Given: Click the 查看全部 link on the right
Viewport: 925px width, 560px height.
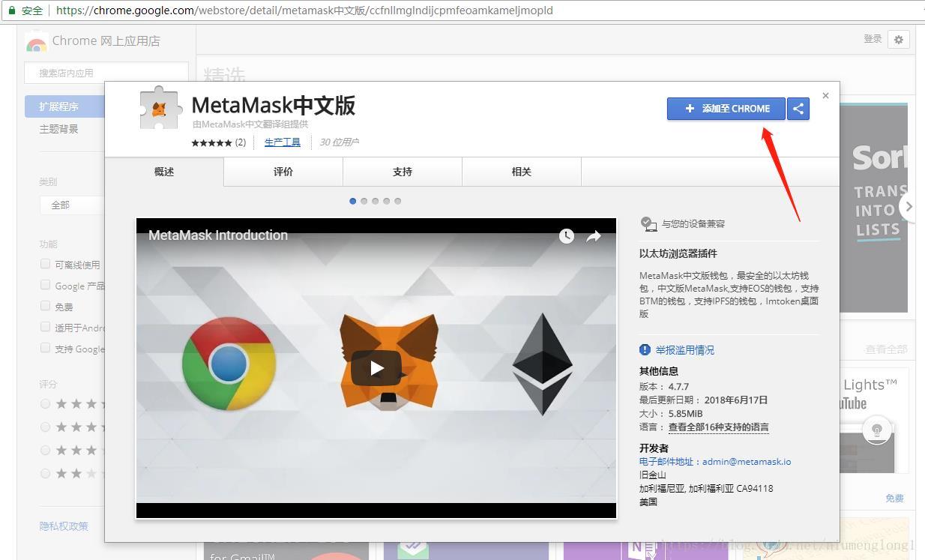Looking at the screenshot, I should pos(886,349).
